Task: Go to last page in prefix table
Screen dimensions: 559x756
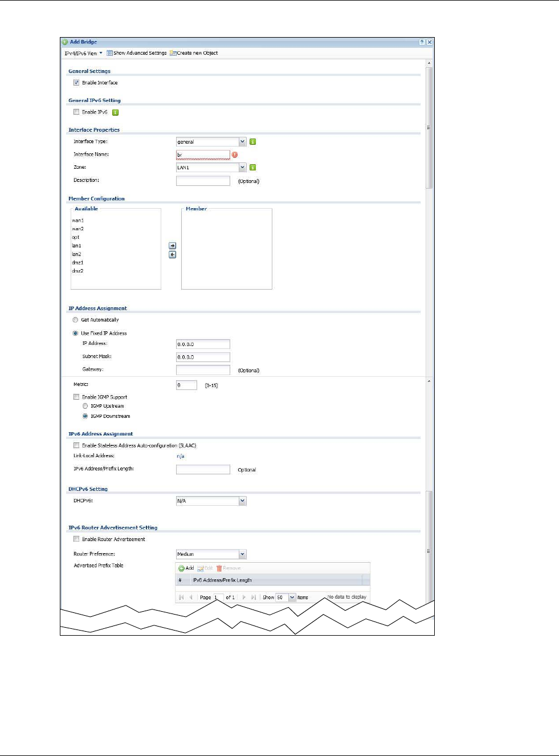Action: (254, 598)
